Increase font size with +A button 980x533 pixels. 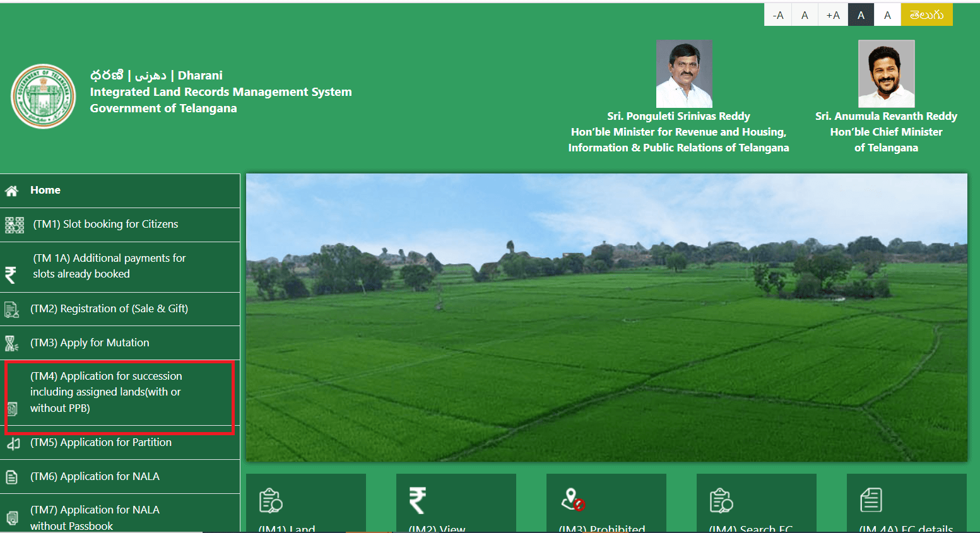click(833, 15)
